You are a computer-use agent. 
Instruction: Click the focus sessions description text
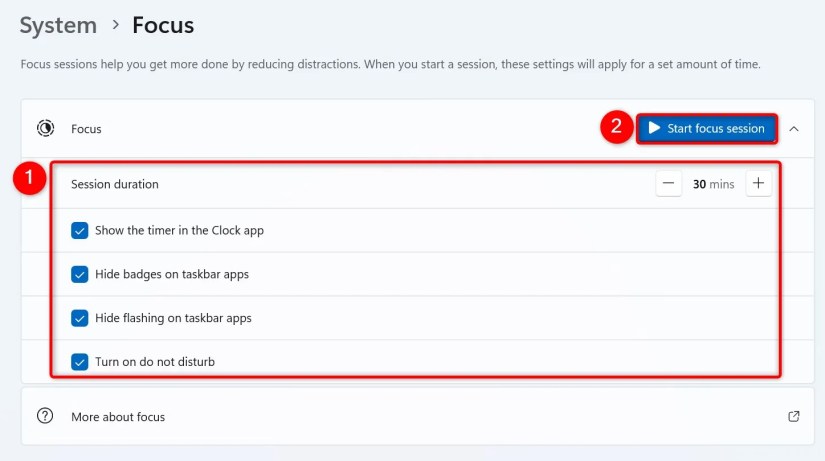(x=390, y=64)
